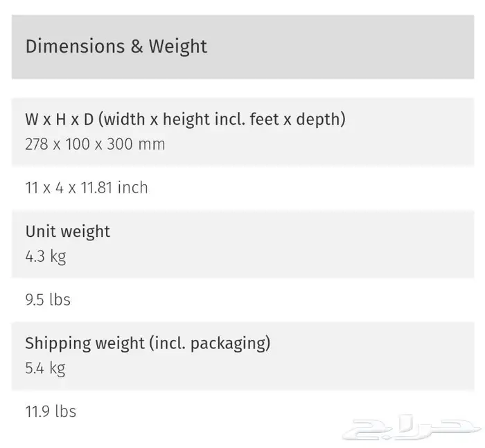Select the 5.4 kg shipping value
The width and height of the screenshot is (485, 448).
(x=45, y=368)
